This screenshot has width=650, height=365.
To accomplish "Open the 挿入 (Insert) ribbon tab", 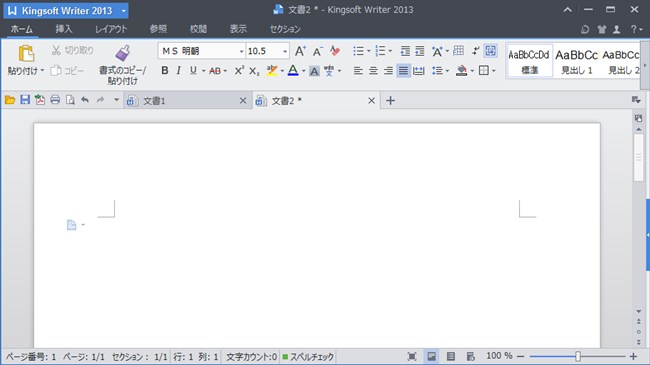I will tap(64, 29).
